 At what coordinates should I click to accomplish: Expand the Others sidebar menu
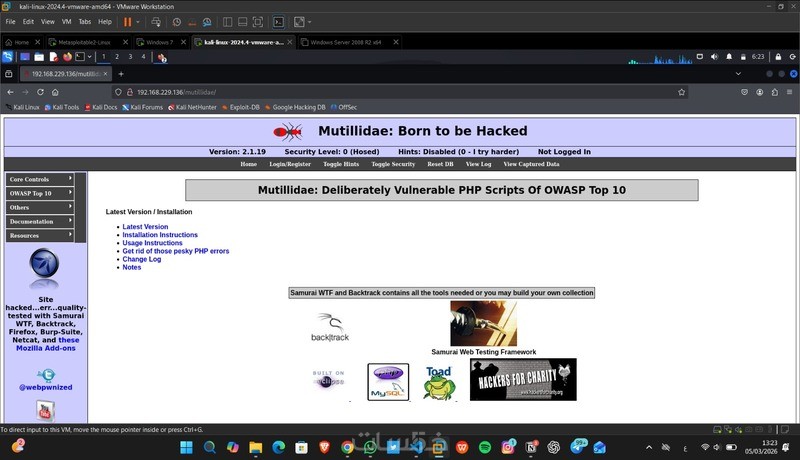click(x=40, y=208)
